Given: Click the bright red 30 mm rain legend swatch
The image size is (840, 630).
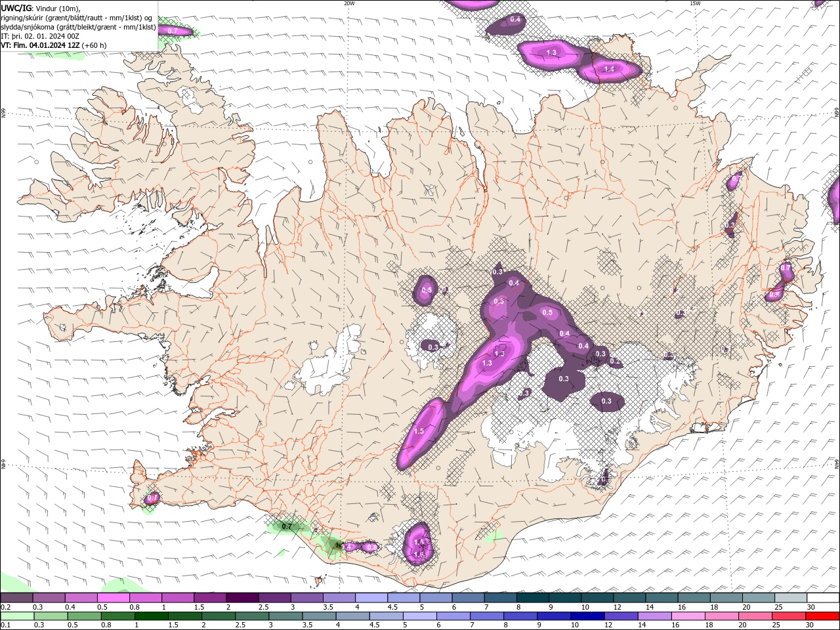Looking at the screenshot, I should point(823,616).
